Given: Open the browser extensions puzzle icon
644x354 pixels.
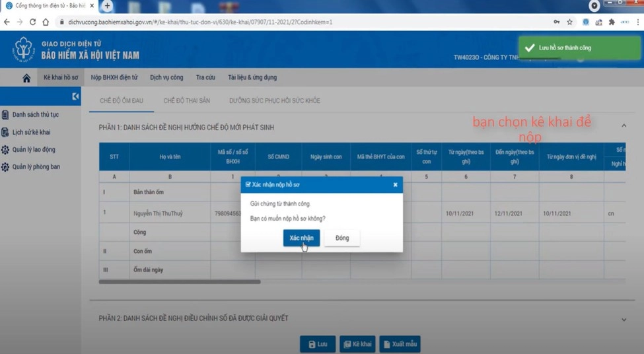Looking at the screenshot, I should coord(612,22).
